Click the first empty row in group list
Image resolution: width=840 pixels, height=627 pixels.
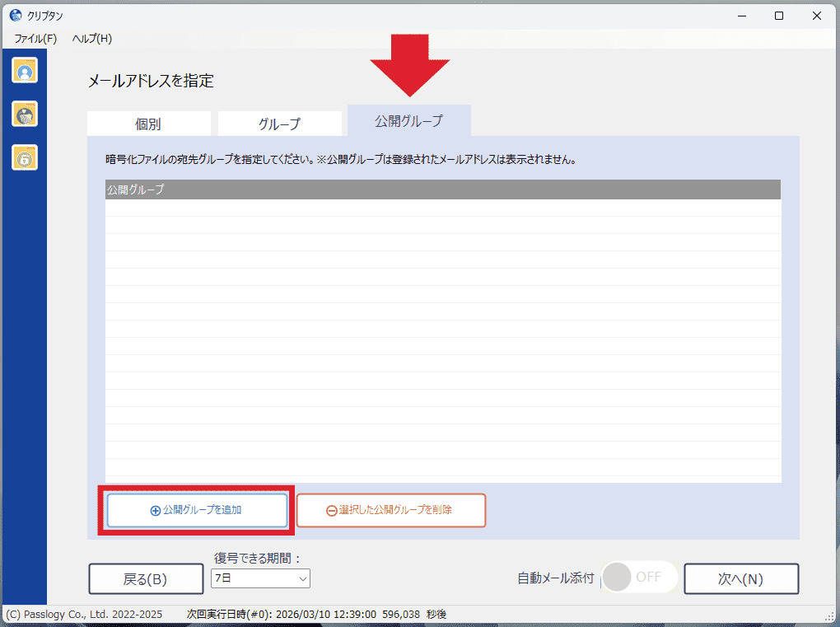(442, 208)
